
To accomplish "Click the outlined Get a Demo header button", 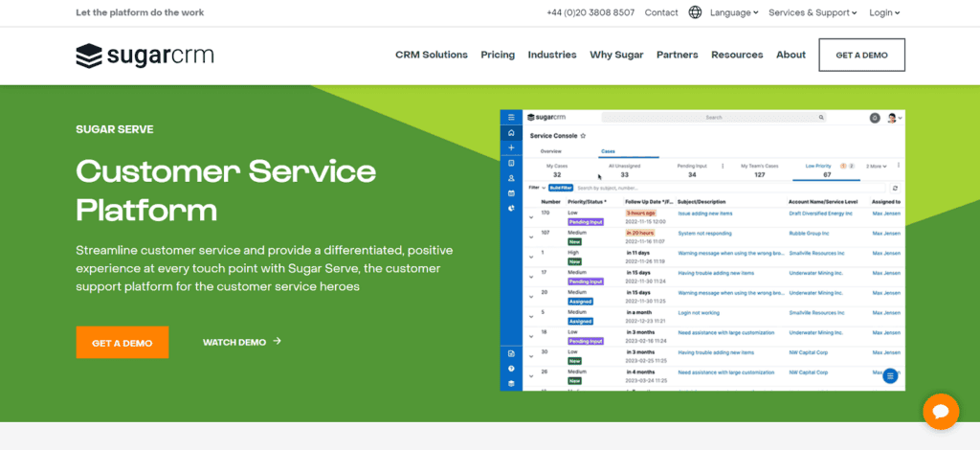I will pos(862,55).
